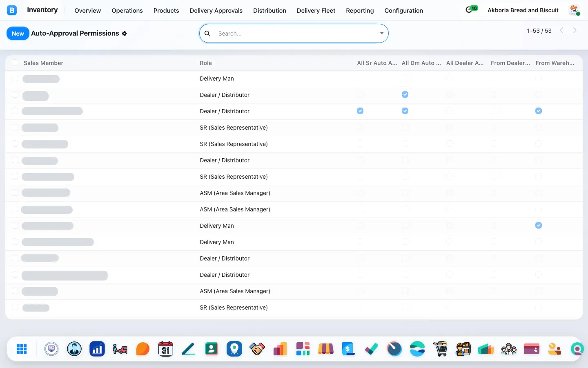588x368 pixels.
Task: Open the Delivery Approvals menu
Action: click(x=216, y=11)
